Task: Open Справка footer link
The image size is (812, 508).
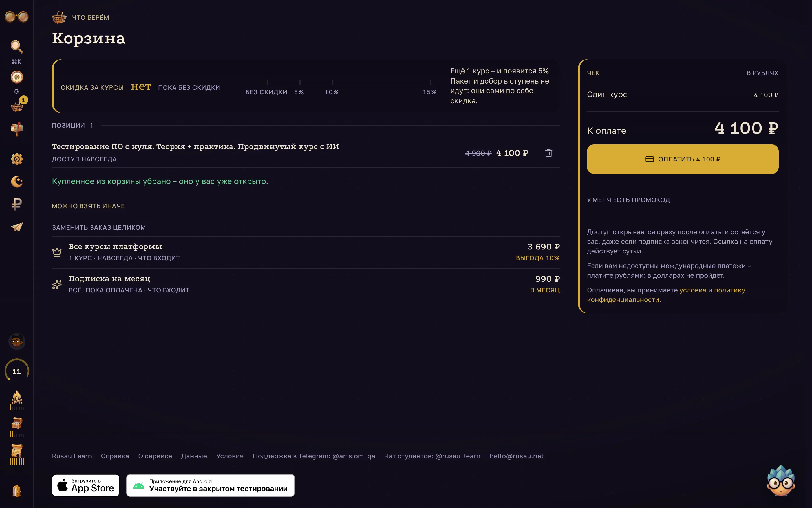Action: pos(115,456)
